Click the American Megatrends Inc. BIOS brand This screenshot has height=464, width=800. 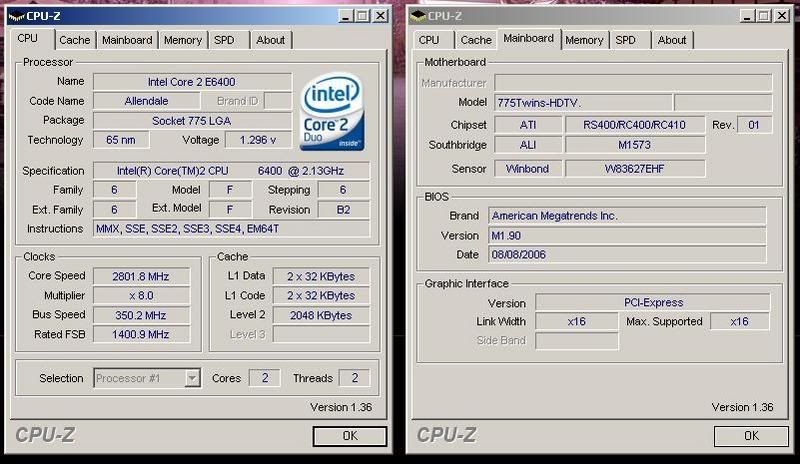coord(627,216)
